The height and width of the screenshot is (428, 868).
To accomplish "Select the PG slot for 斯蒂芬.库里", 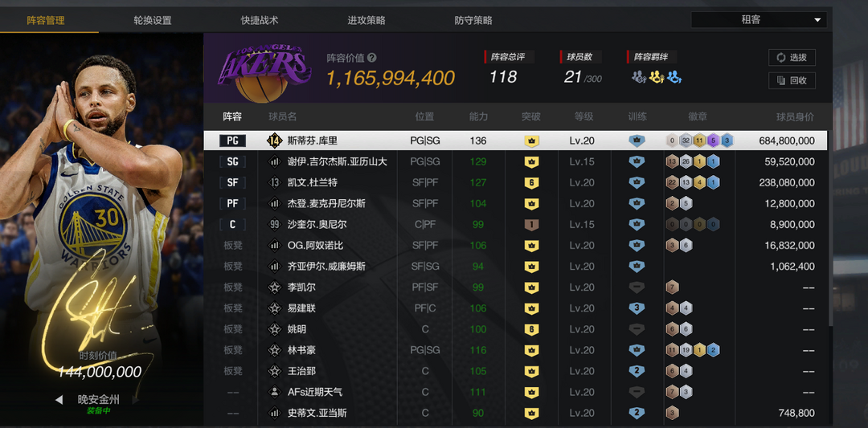I will point(232,141).
